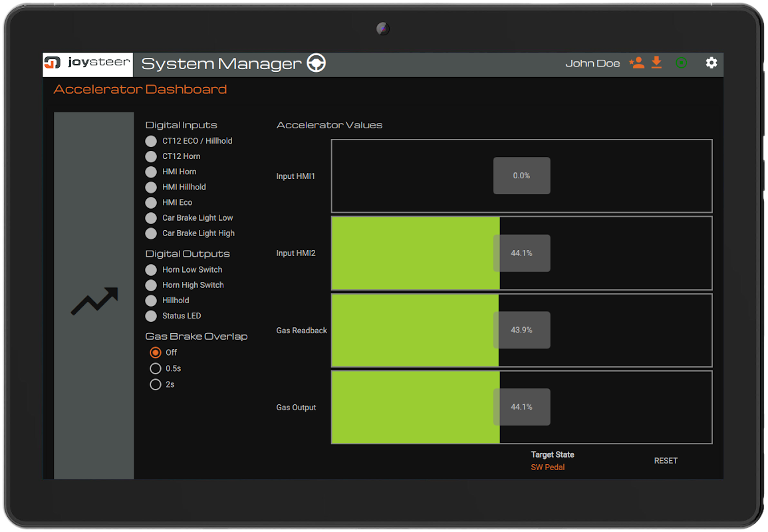Select the 0.5s overlap radio button
Image resolution: width=768 pixels, height=532 pixels.
click(x=156, y=368)
